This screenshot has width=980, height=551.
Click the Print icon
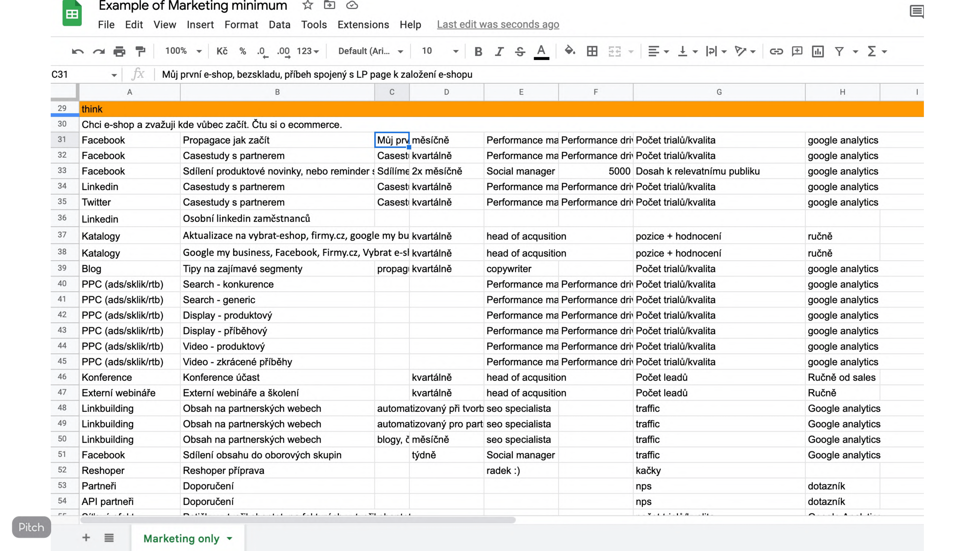[x=120, y=51]
